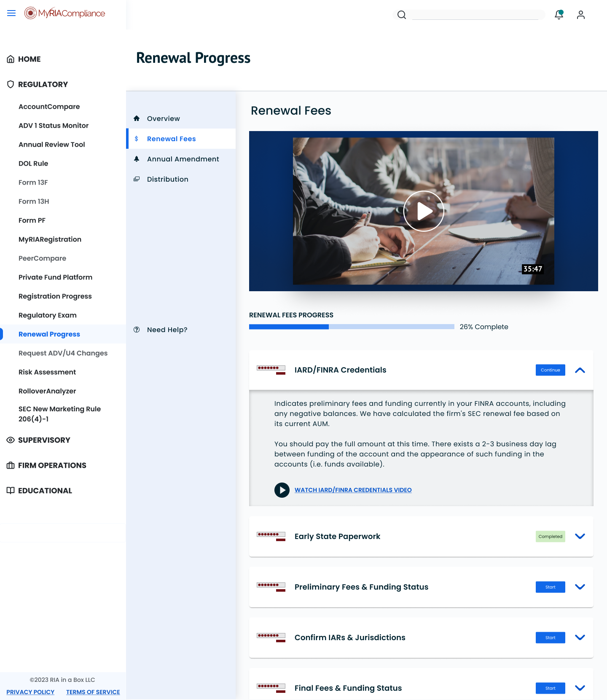Click the Firm Operations briefcase icon
This screenshot has height=700, width=607.
[11, 465]
